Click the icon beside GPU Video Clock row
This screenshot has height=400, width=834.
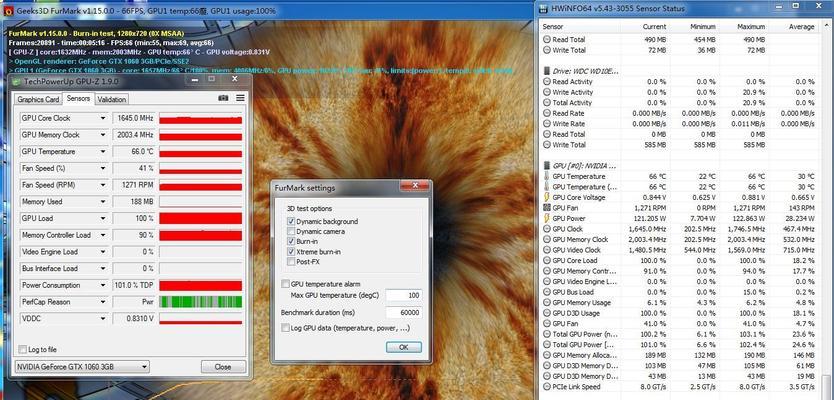click(547, 250)
